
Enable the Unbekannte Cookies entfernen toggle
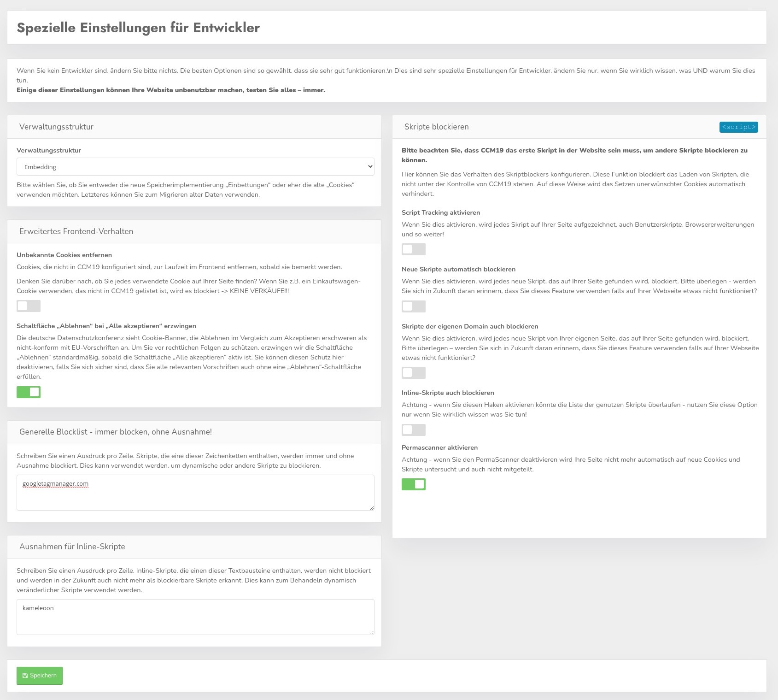[x=29, y=306]
